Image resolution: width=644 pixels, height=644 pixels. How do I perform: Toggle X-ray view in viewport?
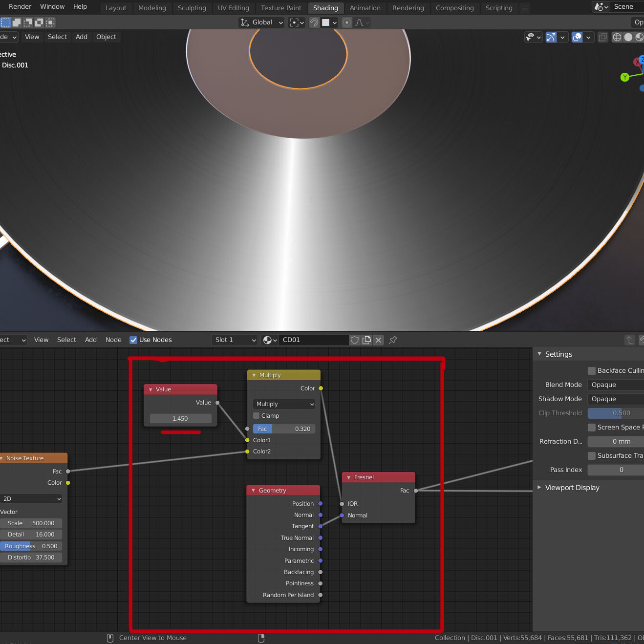[x=603, y=37]
